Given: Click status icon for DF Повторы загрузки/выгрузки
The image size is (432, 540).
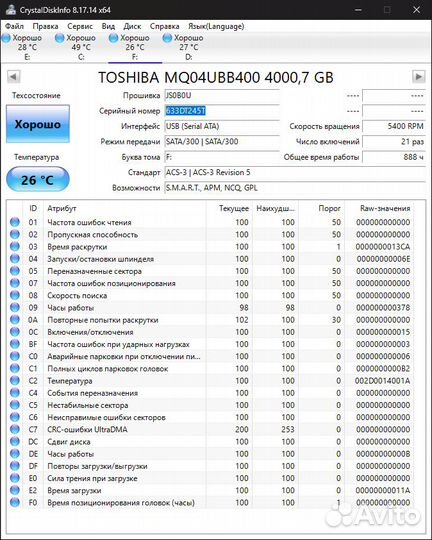Looking at the screenshot, I should coord(15,466).
